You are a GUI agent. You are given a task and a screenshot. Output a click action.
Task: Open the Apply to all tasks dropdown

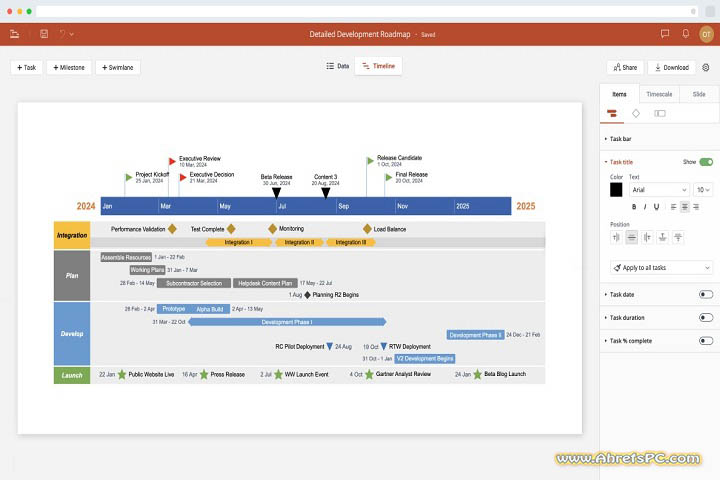(x=662, y=268)
